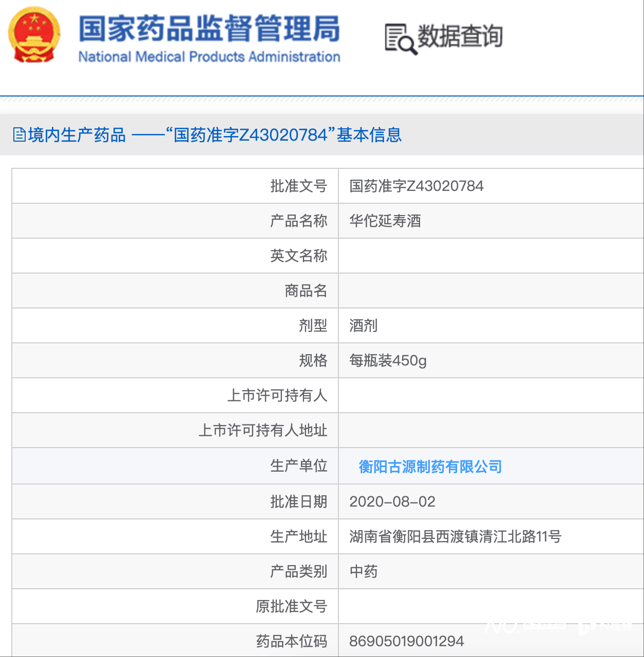This screenshot has height=657, width=644.
Task: Select product category value 中药
Action: (364, 571)
